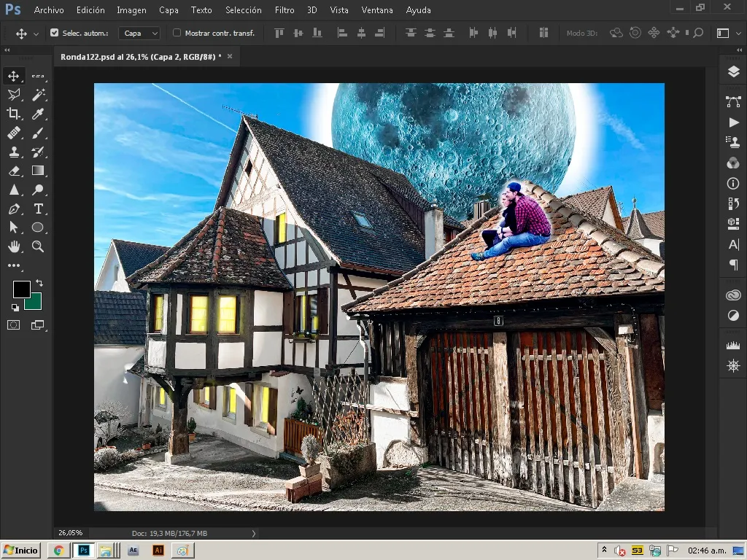Screen dimensions: 747x560
Task: Select the Pen tool
Action: (x=14, y=209)
